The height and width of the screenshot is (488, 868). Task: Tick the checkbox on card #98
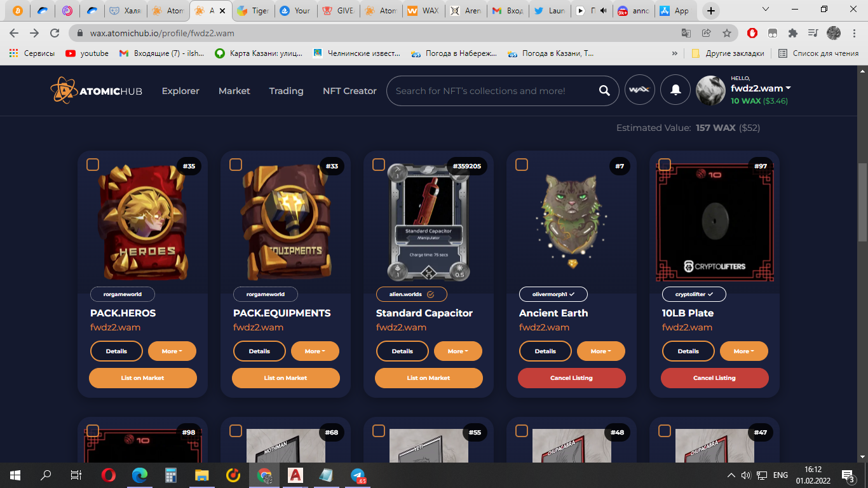pos(93,431)
